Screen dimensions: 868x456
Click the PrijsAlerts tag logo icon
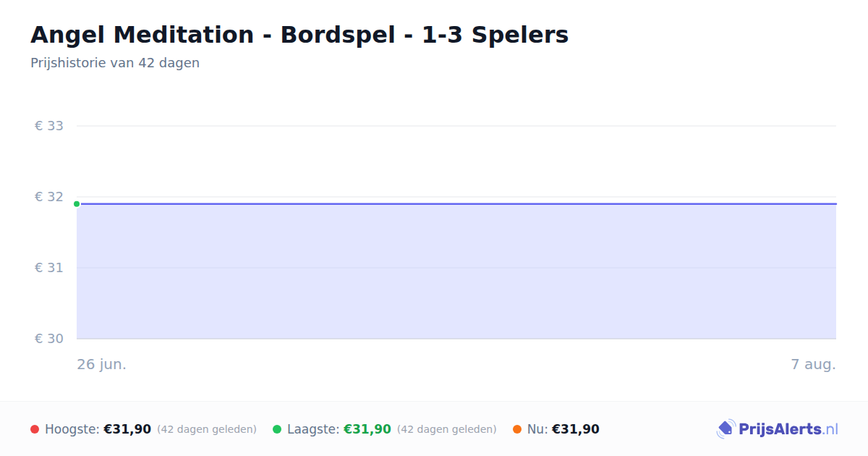(x=726, y=429)
